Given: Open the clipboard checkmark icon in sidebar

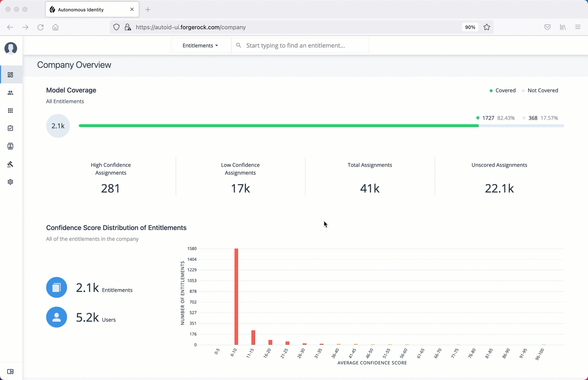Looking at the screenshot, I should tap(11, 128).
